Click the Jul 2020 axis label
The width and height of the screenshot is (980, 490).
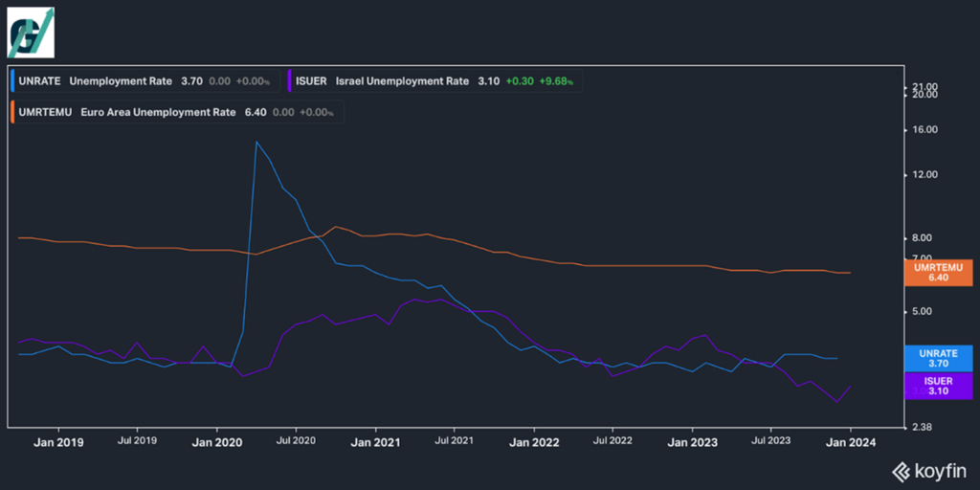(x=295, y=441)
